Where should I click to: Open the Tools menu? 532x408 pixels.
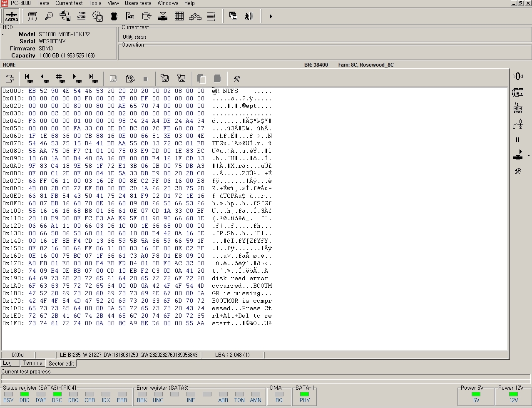click(95, 3)
